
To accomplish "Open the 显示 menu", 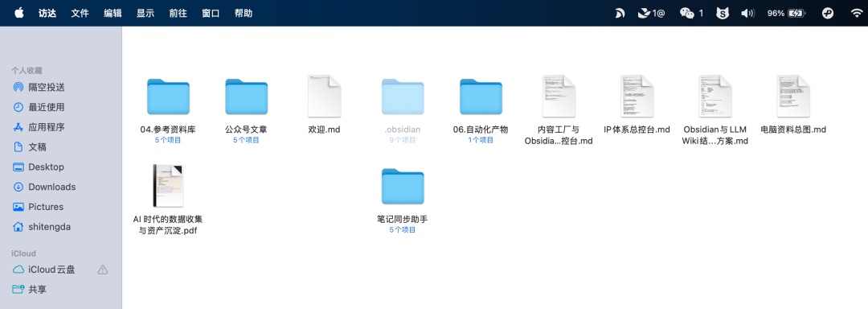I will tap(145, 14).
